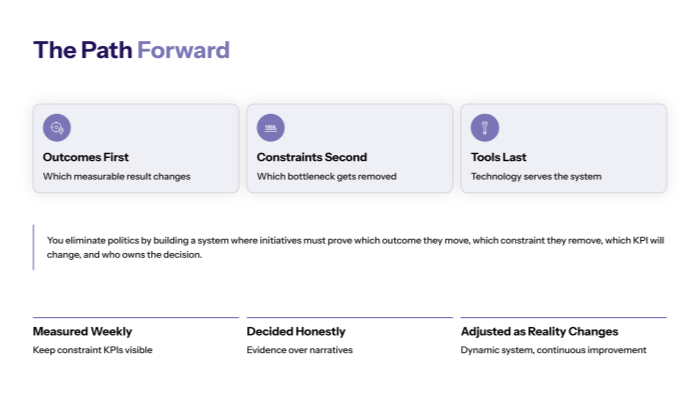Click the word 'Forward' in the title
This screenshot has height=400, width=700.
(x=183, y=50)
